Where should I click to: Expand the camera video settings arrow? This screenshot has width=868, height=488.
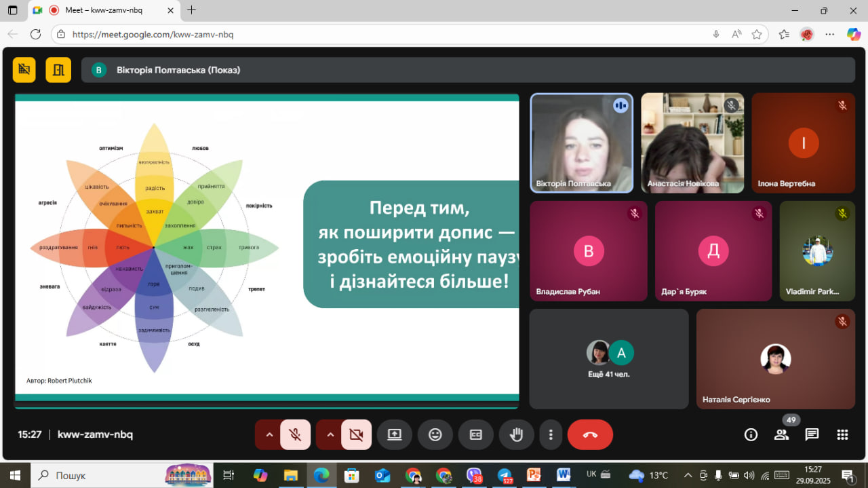coord(330,435)
